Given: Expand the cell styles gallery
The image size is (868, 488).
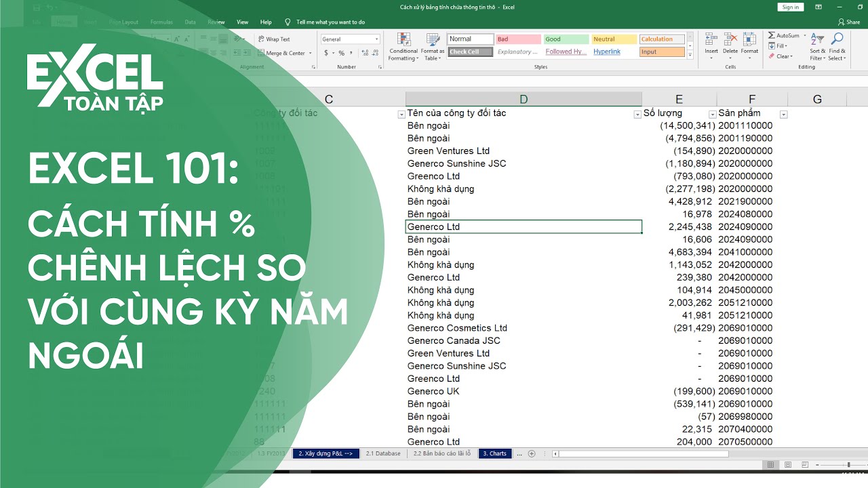Looking at the screenshot, I should (x=691, y=55).
